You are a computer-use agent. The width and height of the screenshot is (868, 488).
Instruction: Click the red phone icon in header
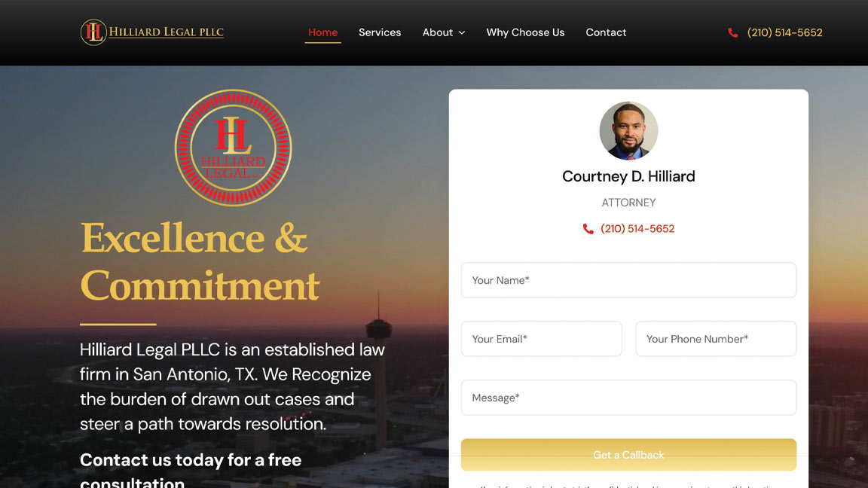click(733, 32)
